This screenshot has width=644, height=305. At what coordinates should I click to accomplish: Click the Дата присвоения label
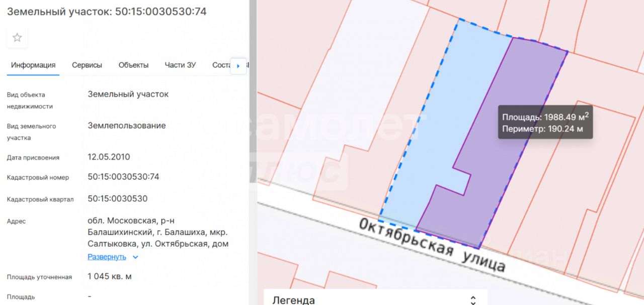[33, 157]
